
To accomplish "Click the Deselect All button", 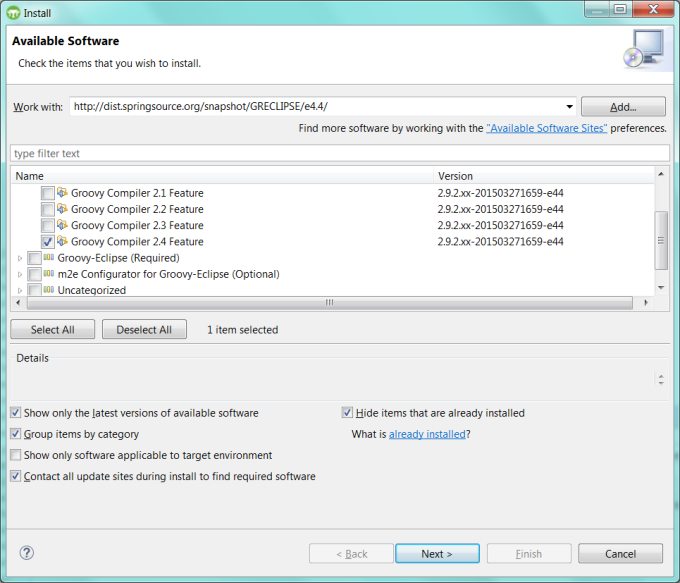I will click(144, 330).
